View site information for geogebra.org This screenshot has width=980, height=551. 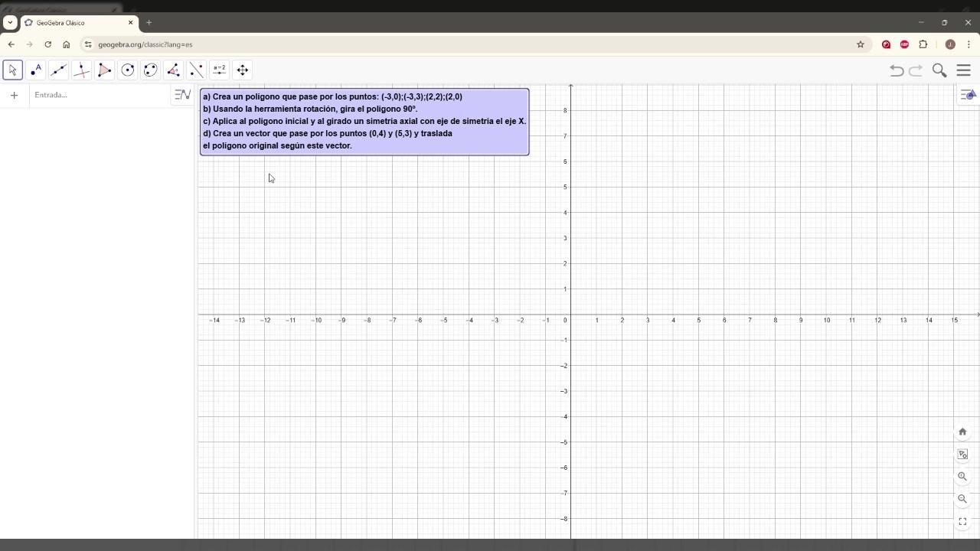[x=88, y=44]
